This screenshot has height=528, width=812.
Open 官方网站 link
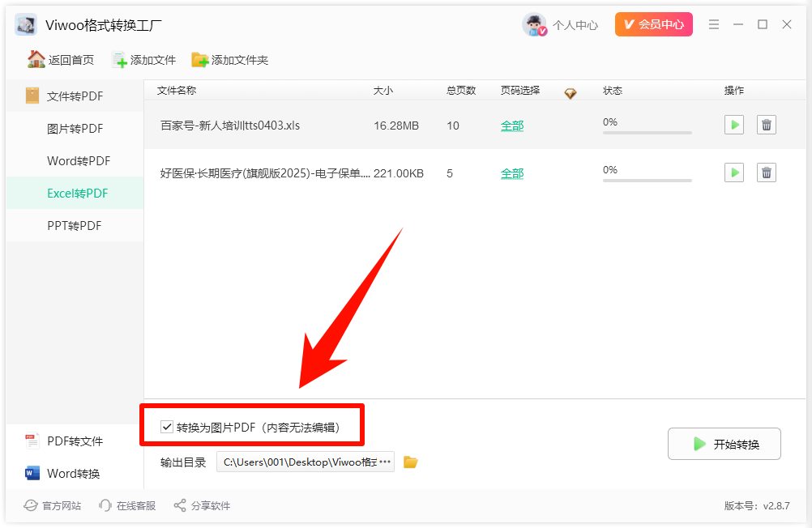(53, 506)
